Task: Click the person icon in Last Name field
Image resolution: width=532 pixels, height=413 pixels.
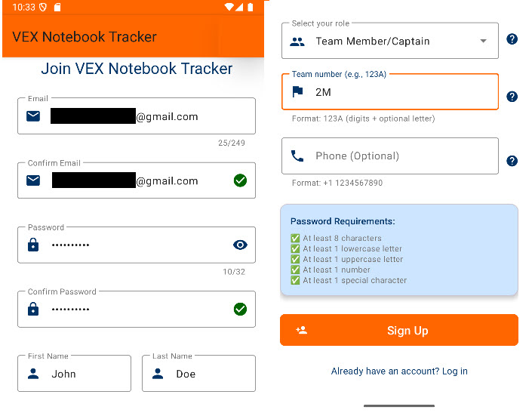Action: (x=158, y=374)
